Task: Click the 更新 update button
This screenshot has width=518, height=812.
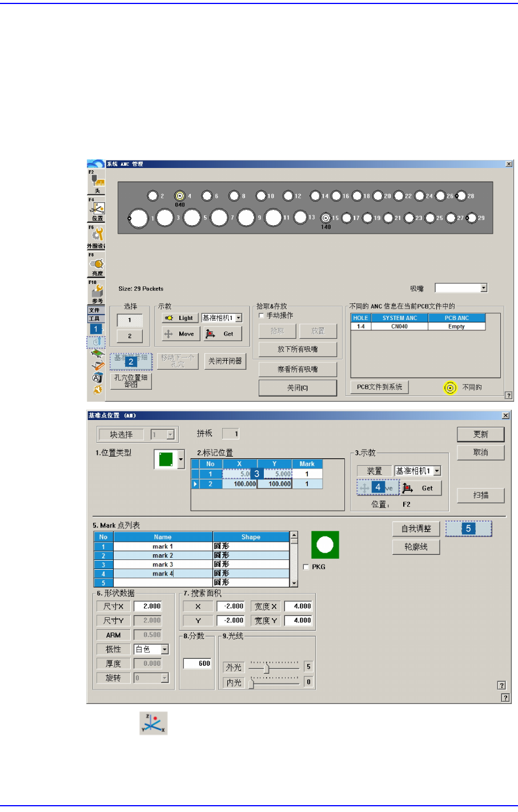Action: coord(481,434)
